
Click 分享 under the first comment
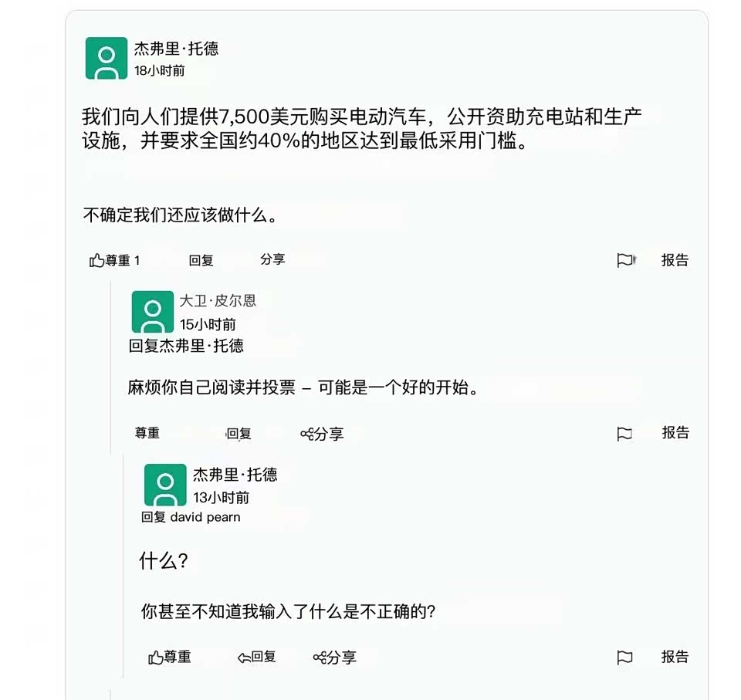(x=272, y=259)
